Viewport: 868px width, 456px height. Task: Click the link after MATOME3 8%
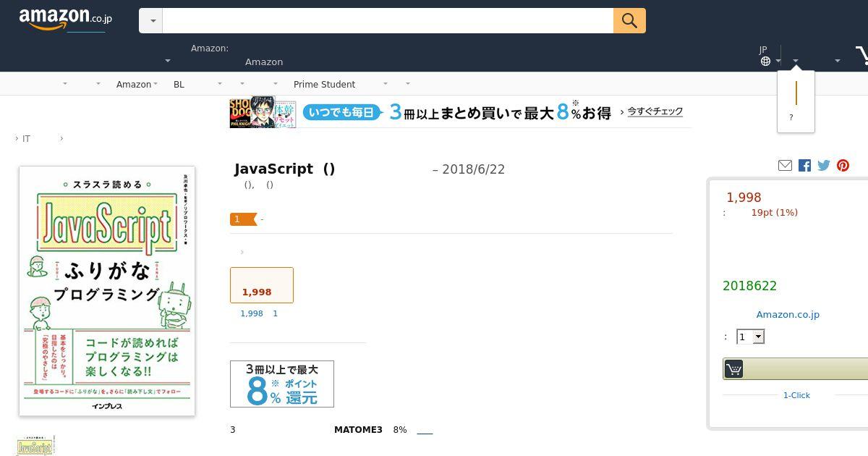tap(425, 430)
